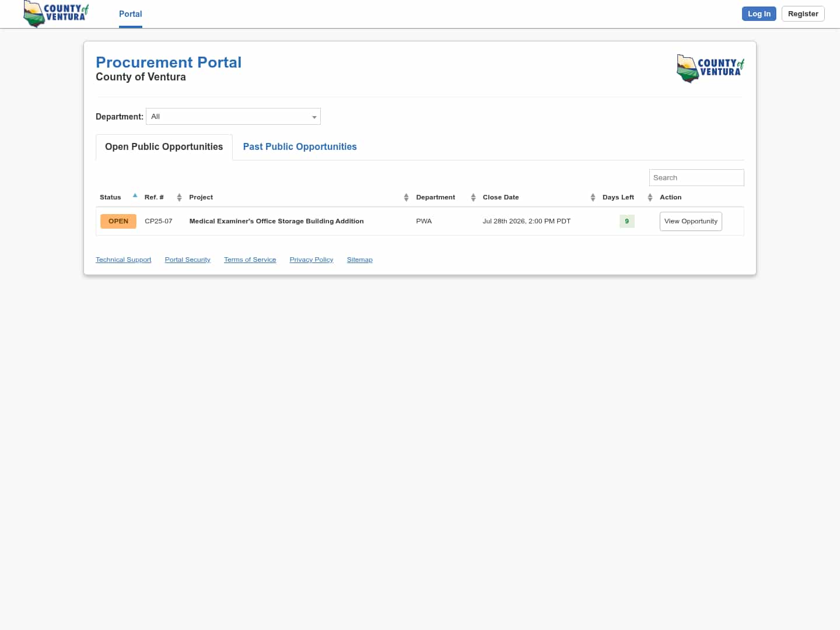Click the Log In button
Viewport: 840px width, 630px height.
(759, 14)
